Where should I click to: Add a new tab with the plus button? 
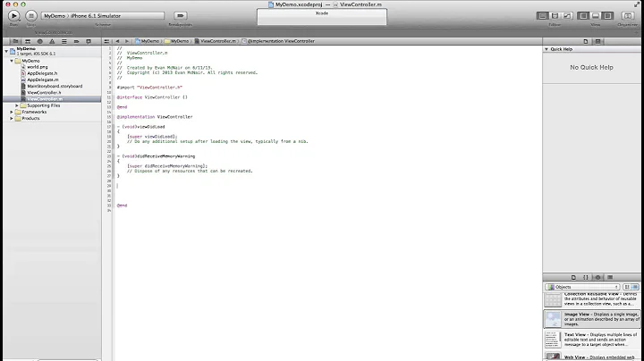click(x=637, y=32)
